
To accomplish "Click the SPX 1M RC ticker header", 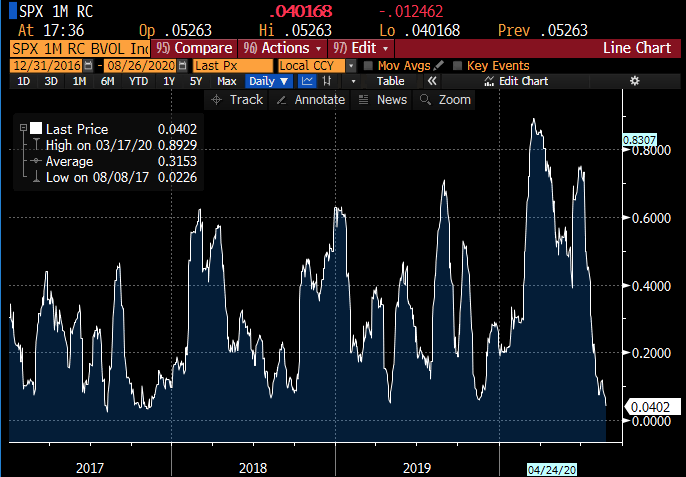I will pos(56,11).
